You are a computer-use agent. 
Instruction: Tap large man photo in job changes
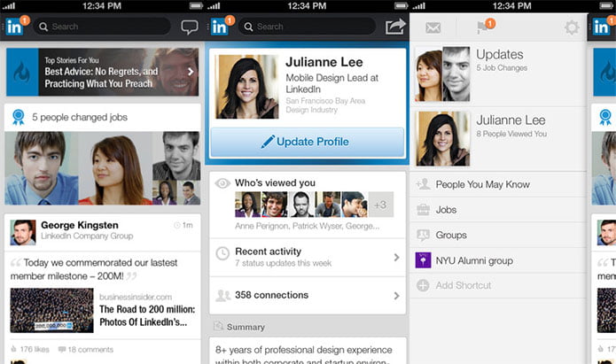pyautogui.click(x=42, y=168)
